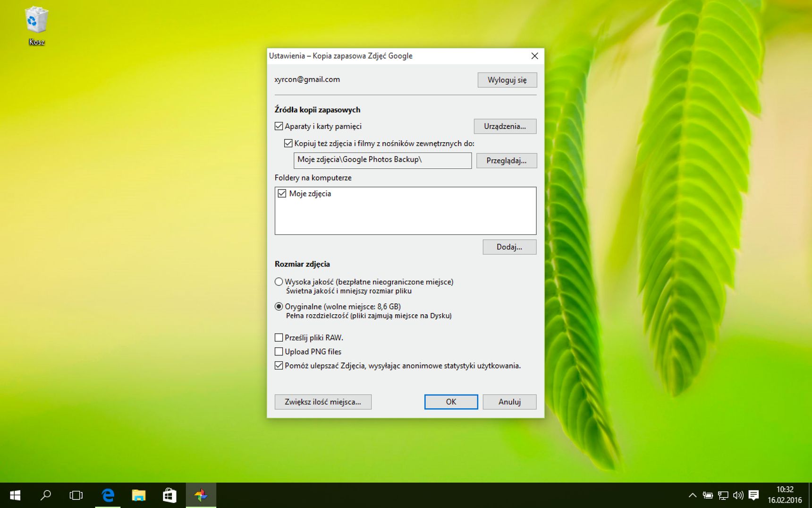Confirm settings with OK button
This screenshot has height=508, width=812.
coord(451,402)
